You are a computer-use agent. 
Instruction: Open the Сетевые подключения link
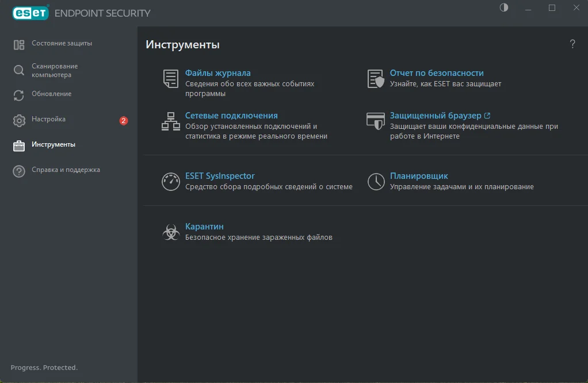click(231, 116)
